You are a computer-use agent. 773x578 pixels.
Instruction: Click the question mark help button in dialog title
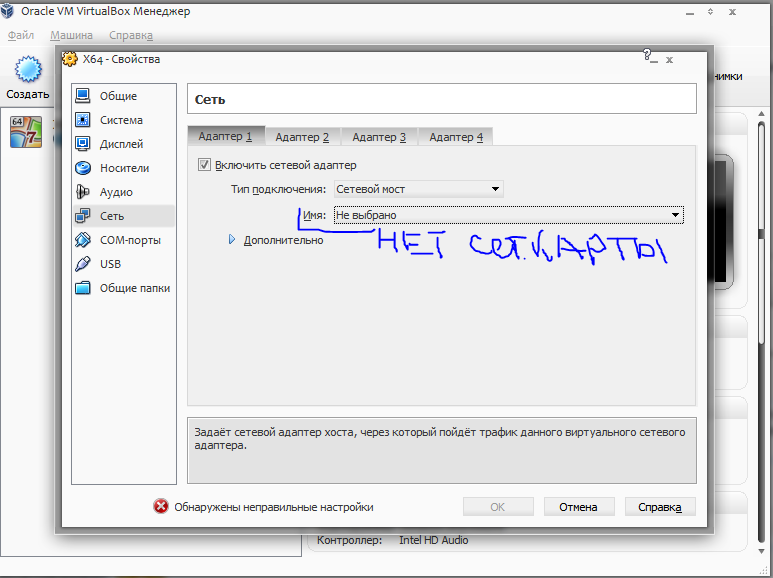647,54
